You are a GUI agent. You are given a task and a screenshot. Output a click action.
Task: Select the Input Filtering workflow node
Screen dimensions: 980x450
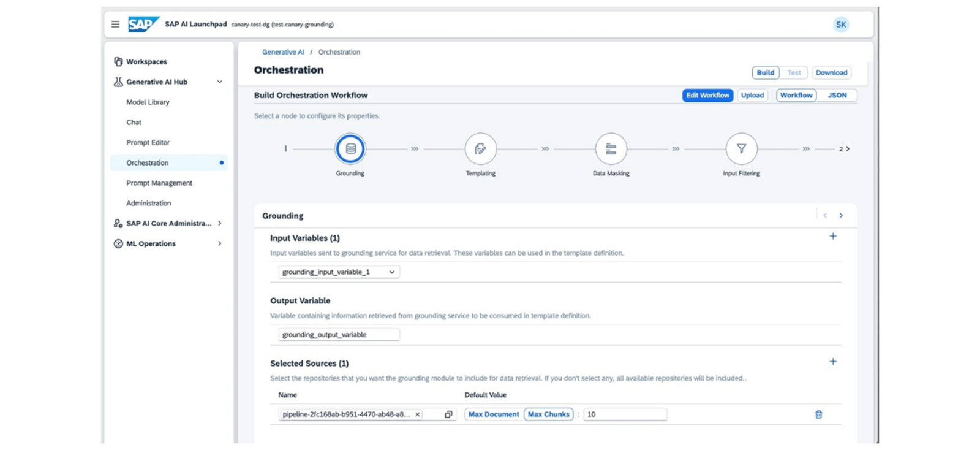742,149
